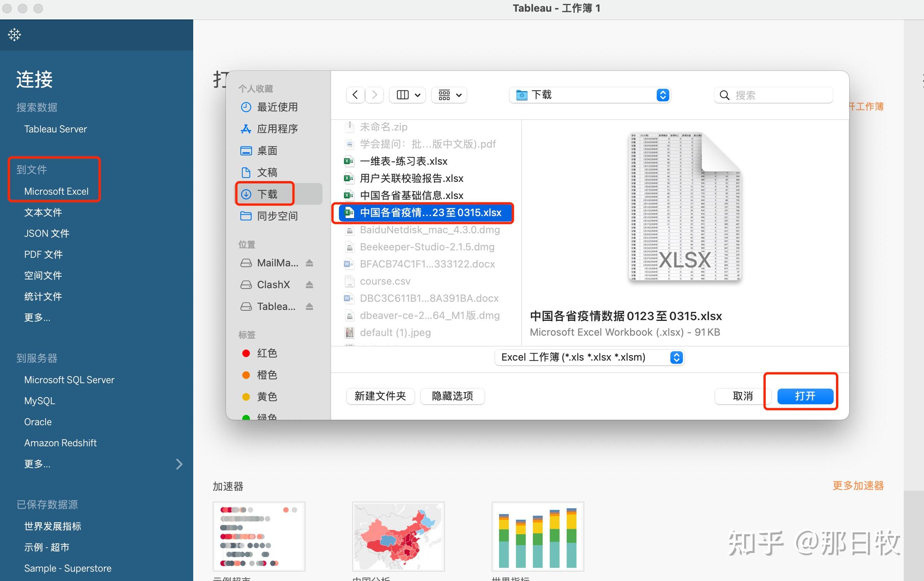Image resolution: width=924 pixels, height=581 pixels.
Task: Select the 文稿 document icon in favorites
Action: point(246,172)
